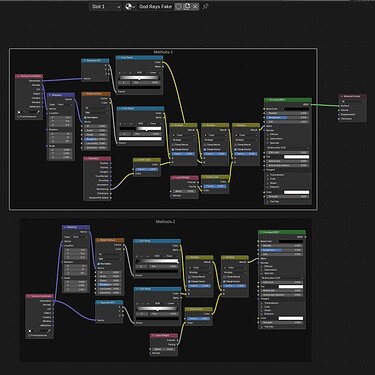
Task: Click Tint swatch in Methode 1 Principled BSDF
Action: pyautogui.click(x=297, y=157)
